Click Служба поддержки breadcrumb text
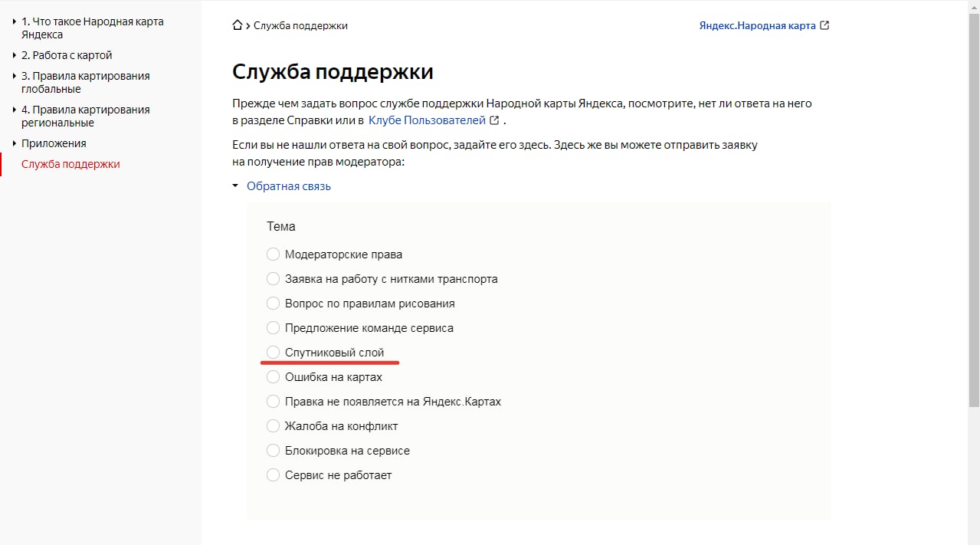980x545 pixels. tap(300, 25)
